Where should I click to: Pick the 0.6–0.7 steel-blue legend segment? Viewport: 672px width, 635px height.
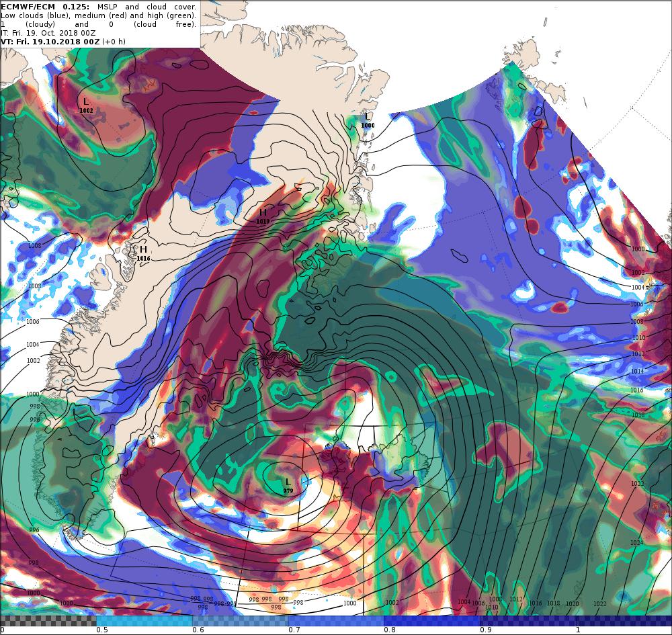[x=241, y=621]
